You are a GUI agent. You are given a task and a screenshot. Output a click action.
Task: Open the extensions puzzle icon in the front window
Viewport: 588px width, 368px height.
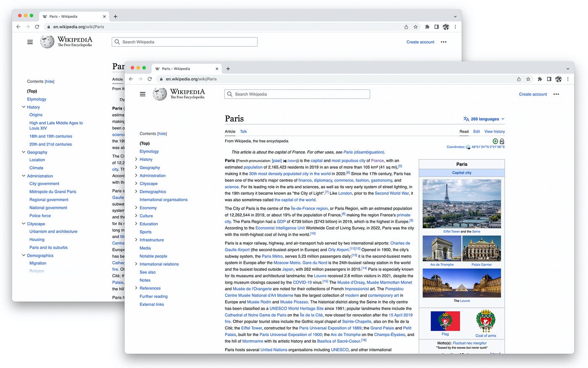coord(540,79)
